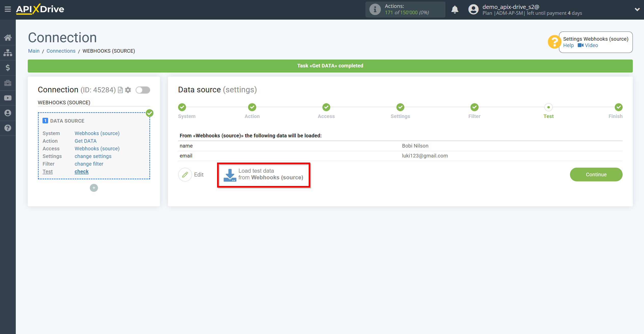Click the change settings link

[x=93, y=156]
